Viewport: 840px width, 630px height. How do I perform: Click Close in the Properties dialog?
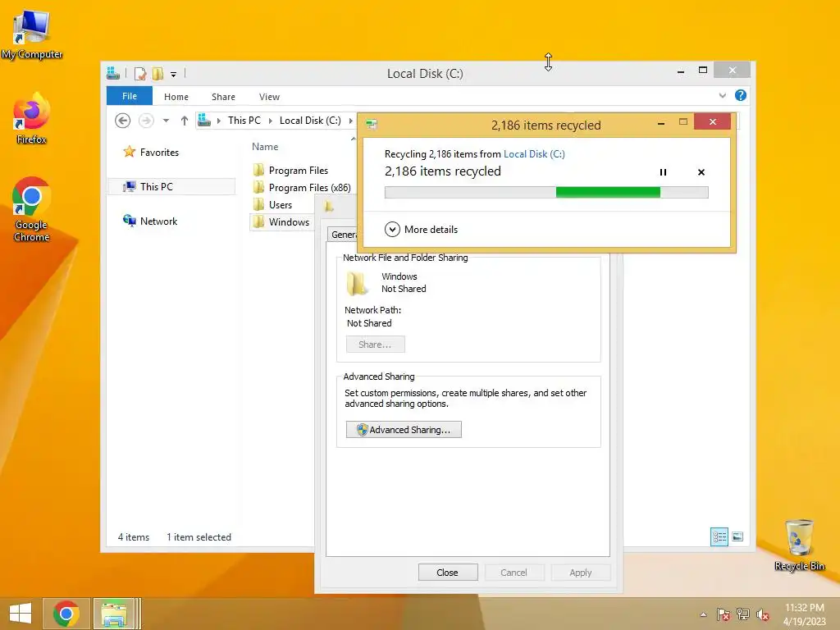tap(447, 573)
